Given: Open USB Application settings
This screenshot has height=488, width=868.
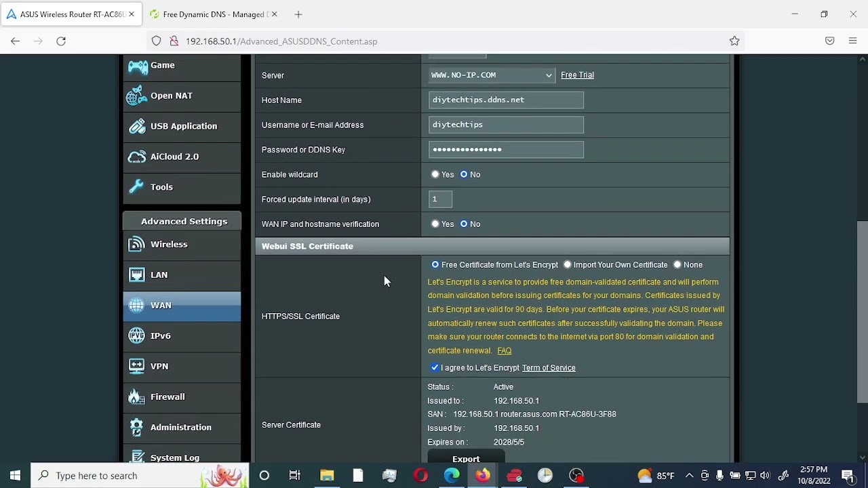Looking at the screenshot, I should click(x=182, y=127).
